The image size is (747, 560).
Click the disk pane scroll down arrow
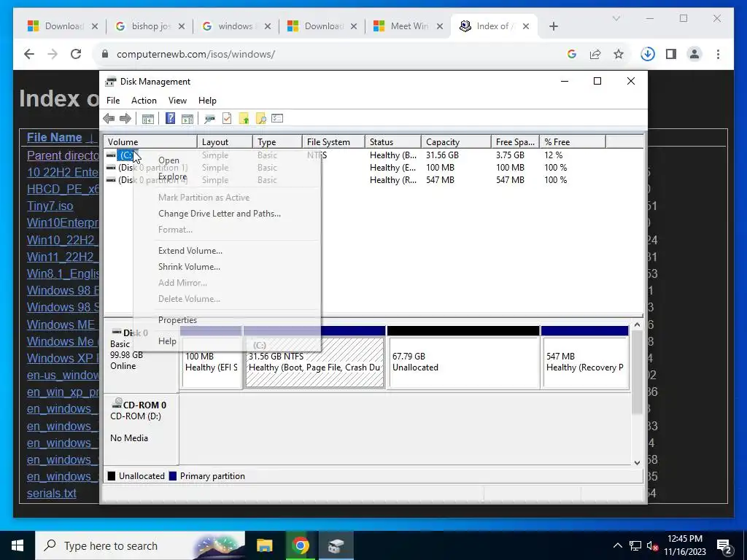click(637, 462)
